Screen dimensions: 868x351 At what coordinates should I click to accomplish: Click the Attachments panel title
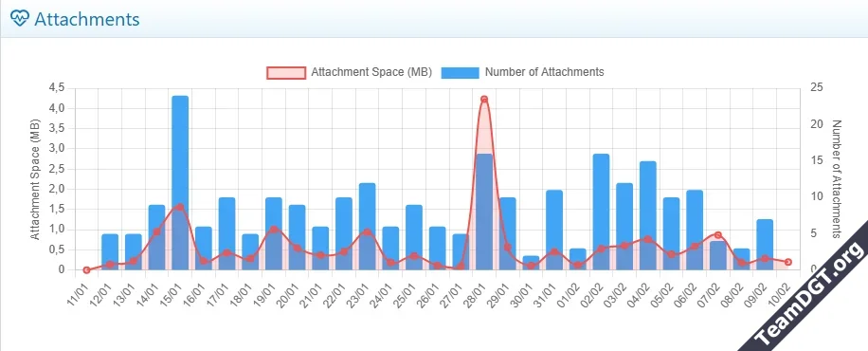pos(86,19)
